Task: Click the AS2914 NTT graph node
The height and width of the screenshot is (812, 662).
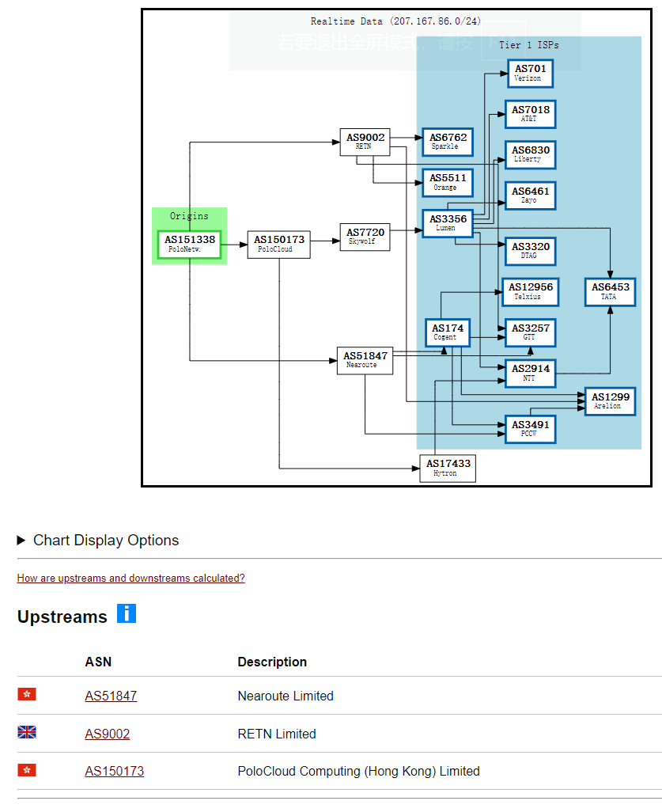Action: point(531,374)
